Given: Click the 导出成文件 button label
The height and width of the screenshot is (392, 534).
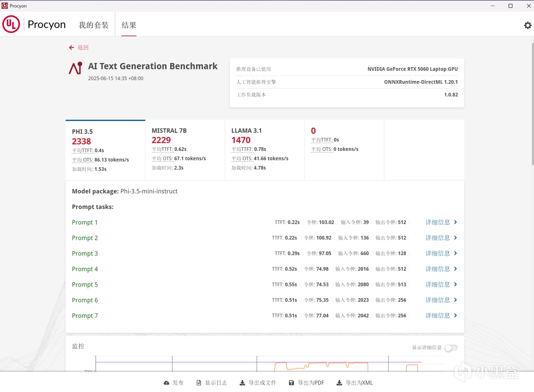Looking at the screenshot, I should [262, 383].
